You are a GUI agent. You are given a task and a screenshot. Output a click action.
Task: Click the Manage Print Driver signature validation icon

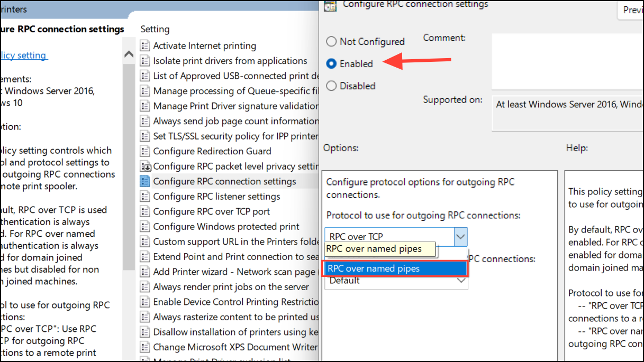[x=145, y=106]
